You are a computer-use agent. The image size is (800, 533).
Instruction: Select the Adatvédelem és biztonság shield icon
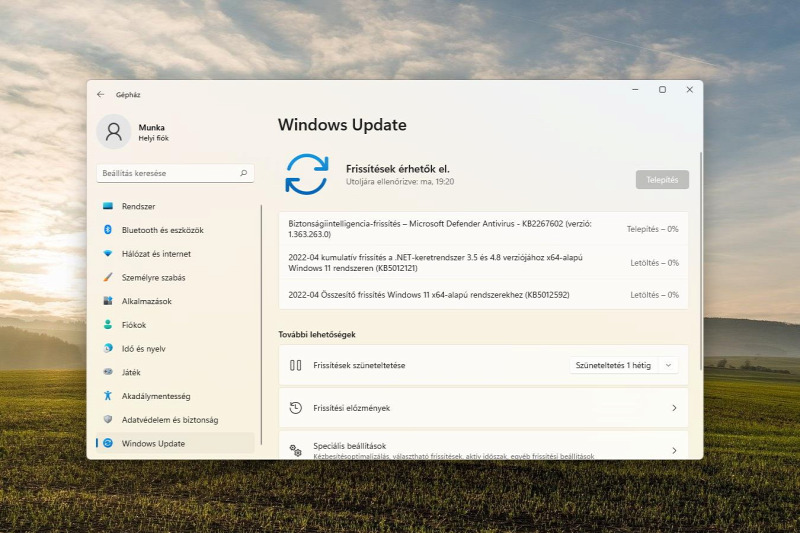pyautogui.click(x=108, y=419)
